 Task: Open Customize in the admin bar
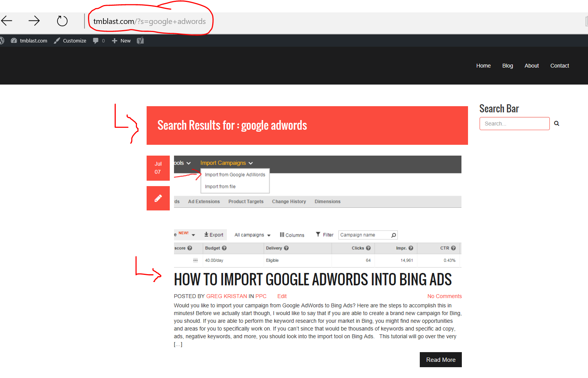click(x=70, y=41)
